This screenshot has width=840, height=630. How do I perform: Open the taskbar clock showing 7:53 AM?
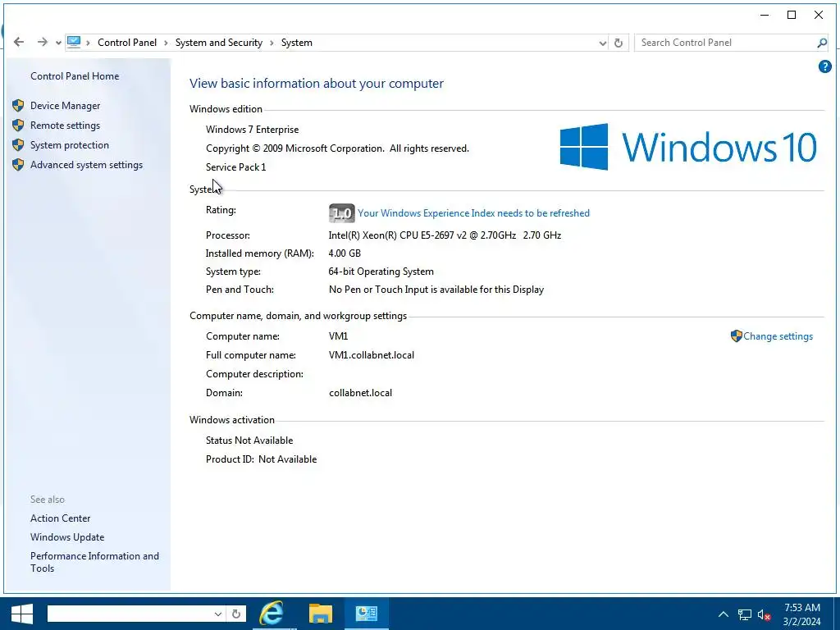(x=801, y=614)
